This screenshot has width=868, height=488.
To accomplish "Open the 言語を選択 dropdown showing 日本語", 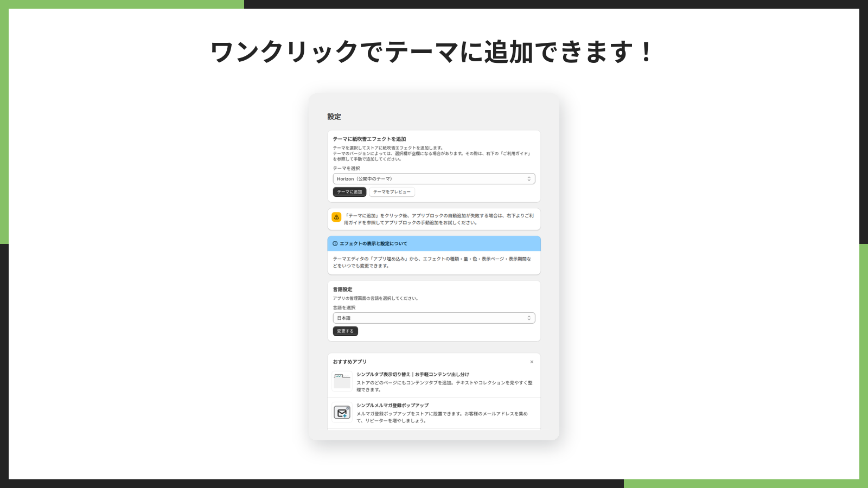I will point(434,318).
